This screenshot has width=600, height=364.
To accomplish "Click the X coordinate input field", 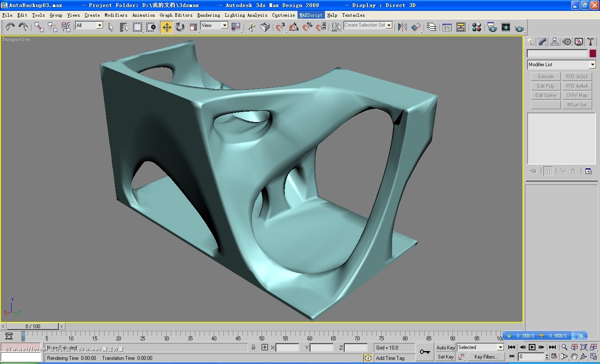I will pos(287,347).
